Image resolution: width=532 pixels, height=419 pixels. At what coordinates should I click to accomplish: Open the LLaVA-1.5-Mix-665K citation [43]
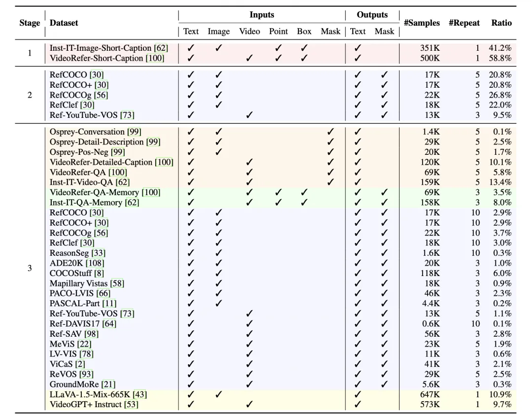(x=140, y=394)
